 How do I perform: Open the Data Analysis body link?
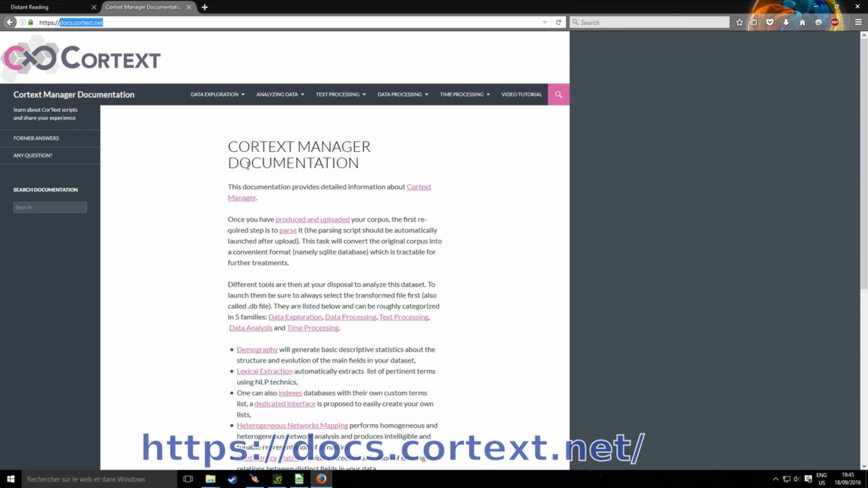251,328
